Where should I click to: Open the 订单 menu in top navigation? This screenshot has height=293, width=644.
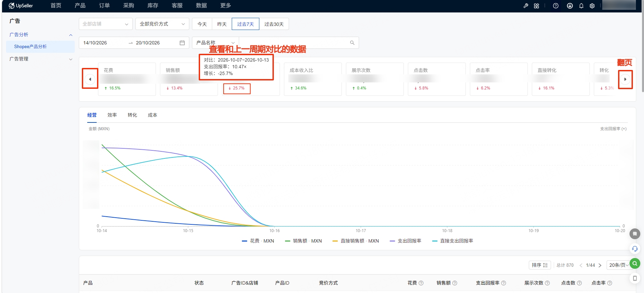coord(104,6)
